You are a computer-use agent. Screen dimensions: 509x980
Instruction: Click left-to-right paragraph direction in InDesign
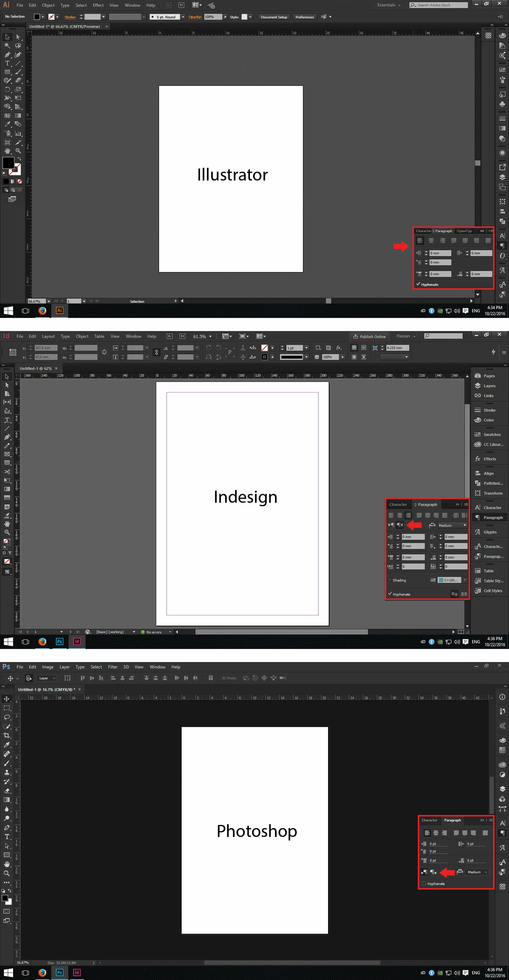click(391, 525)
